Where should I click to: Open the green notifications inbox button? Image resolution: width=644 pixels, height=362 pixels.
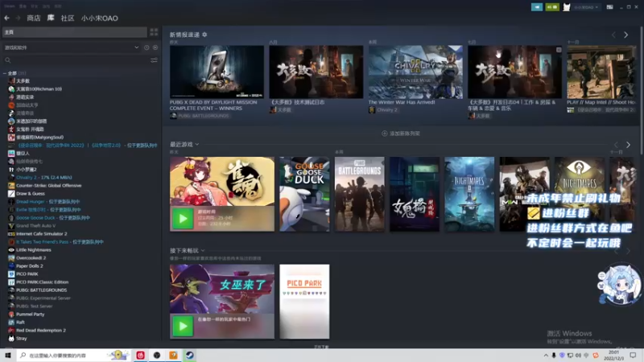click(x=552, y=7)
